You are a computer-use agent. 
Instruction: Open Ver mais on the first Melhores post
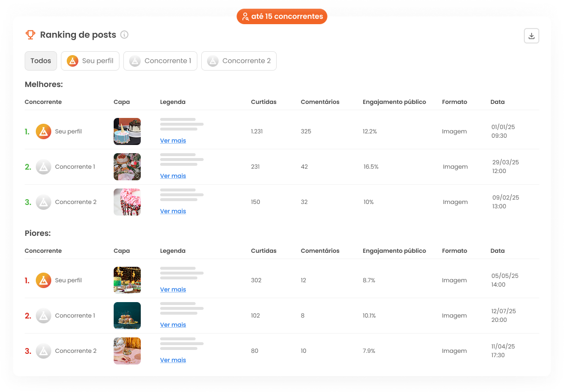click(173, 140)
